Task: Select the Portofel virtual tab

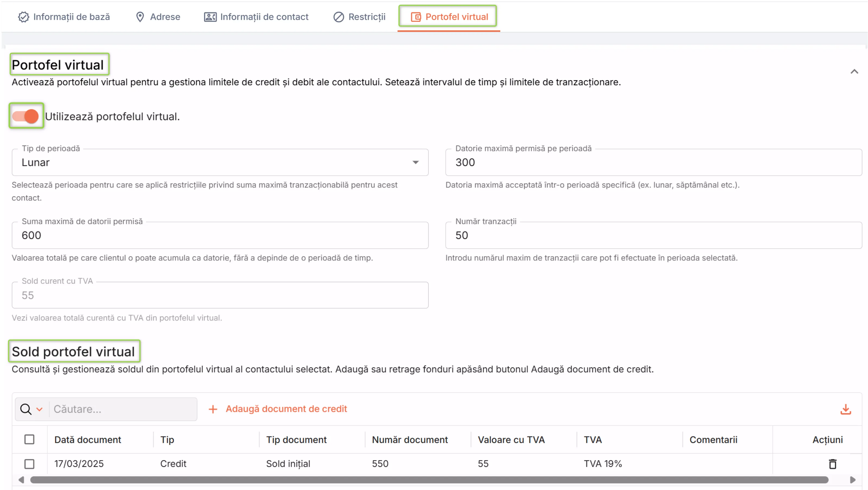Action: [449, 17]
